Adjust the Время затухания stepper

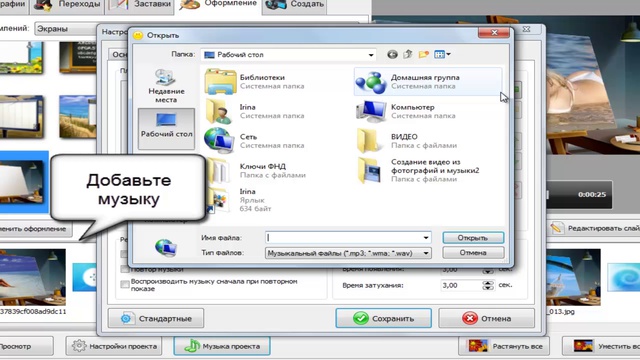click(x=488, y=285)
